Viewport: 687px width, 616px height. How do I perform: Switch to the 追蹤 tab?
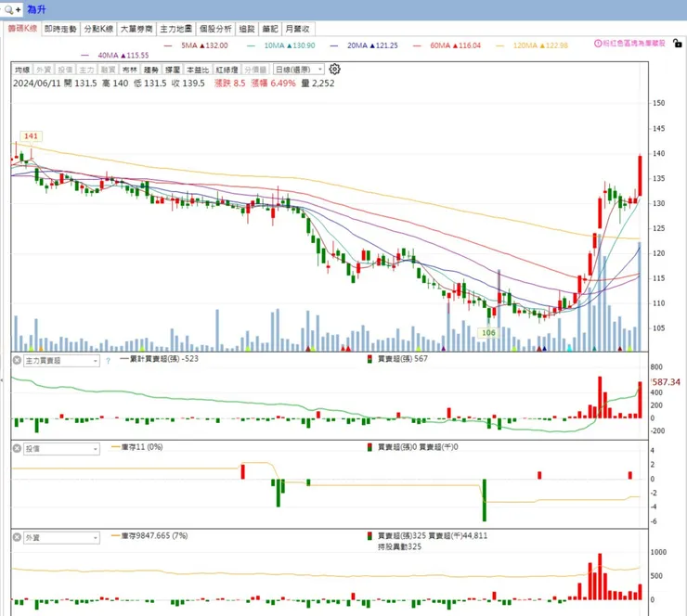point(247,29)
